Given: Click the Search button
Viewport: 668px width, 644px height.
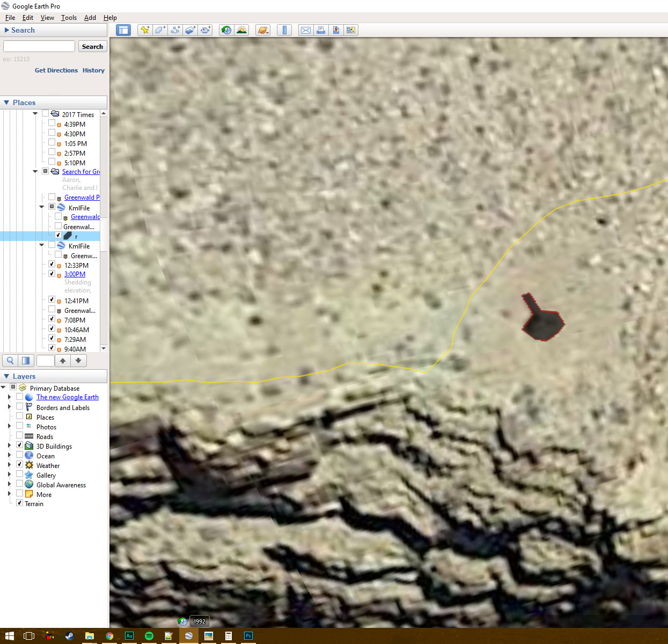Looking at the screenshot, I should tap(92, 47).
